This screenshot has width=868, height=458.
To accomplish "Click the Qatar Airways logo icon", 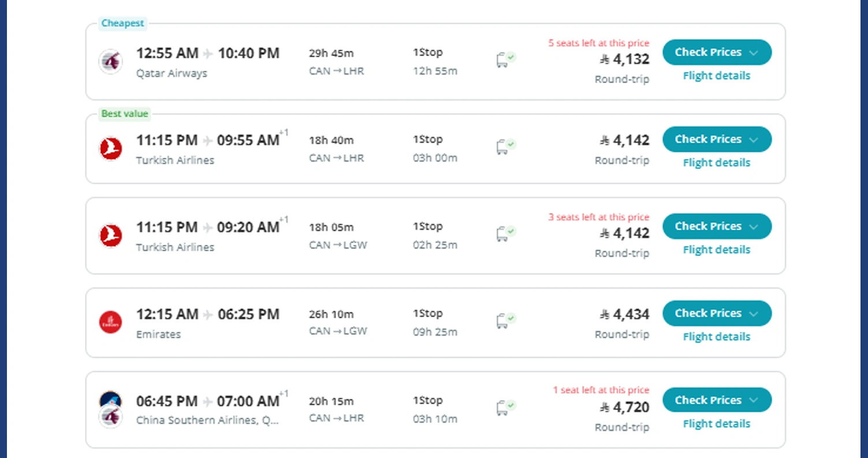I will [110, 61].
